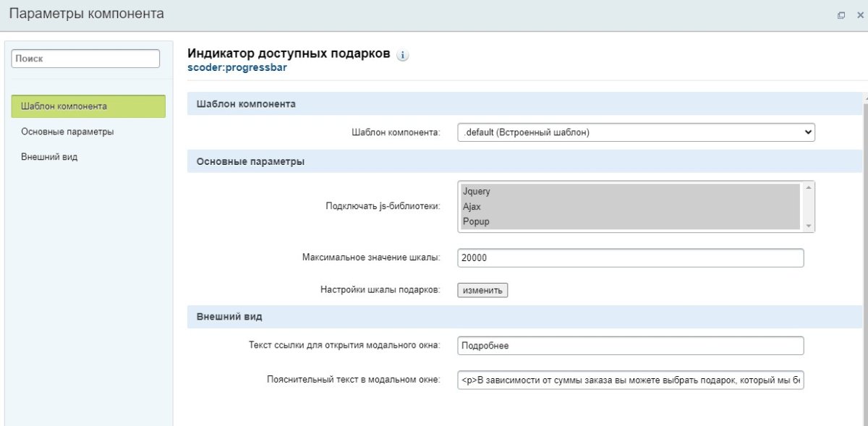Click the "Поиск" search field
Screen dimensions: 868x426
85,58
